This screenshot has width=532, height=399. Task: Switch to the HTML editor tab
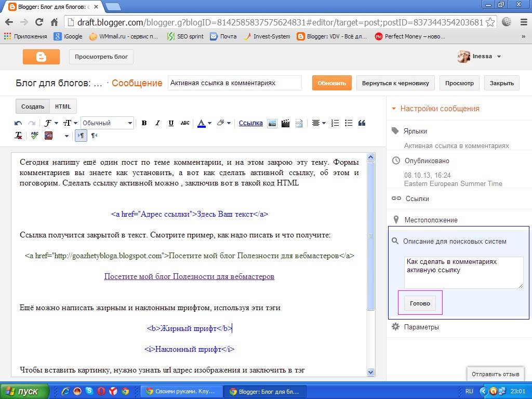click(x=63, y=107)
